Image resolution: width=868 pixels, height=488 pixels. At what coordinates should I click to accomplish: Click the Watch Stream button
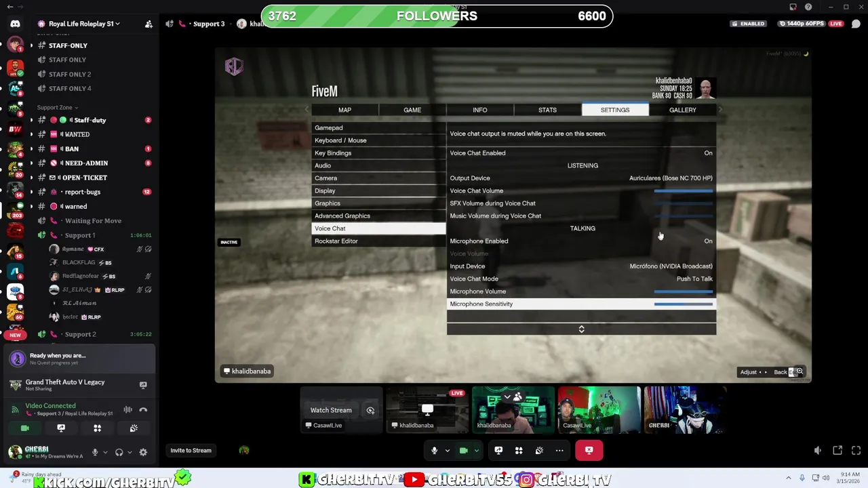pos(331,410)
